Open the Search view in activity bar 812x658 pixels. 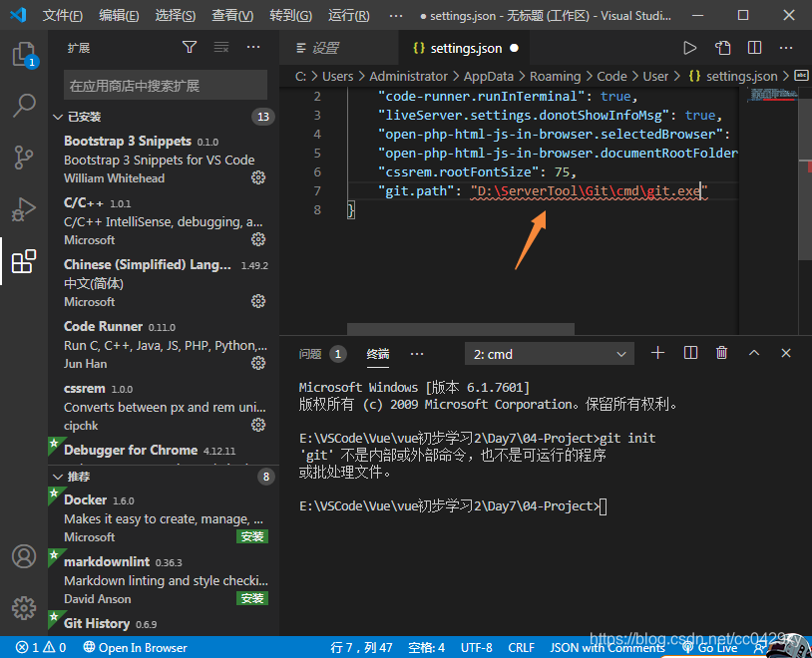[x=24, y=105]
